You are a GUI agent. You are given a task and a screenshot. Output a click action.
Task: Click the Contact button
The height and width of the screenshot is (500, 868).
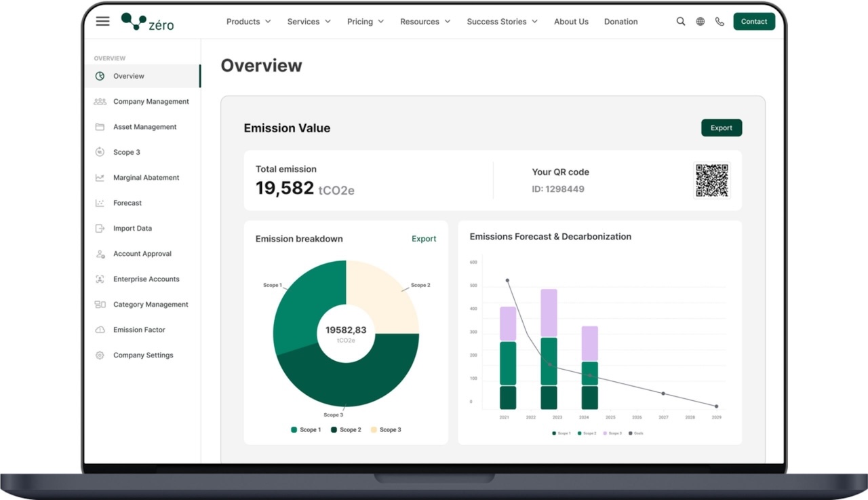point(753,22)
